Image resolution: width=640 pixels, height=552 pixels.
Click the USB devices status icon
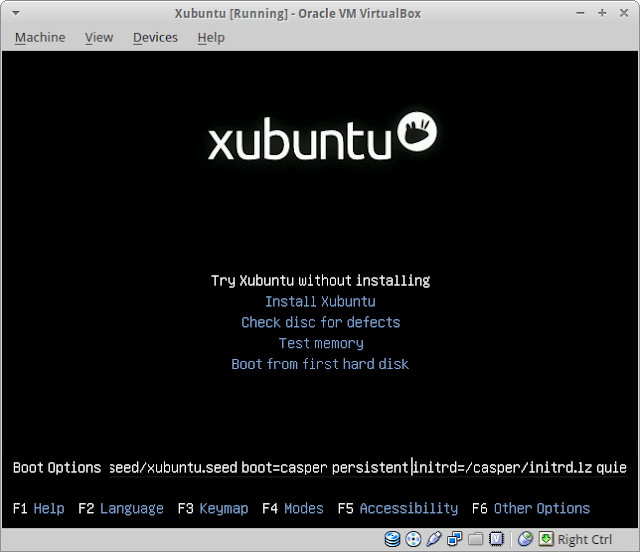433,539
